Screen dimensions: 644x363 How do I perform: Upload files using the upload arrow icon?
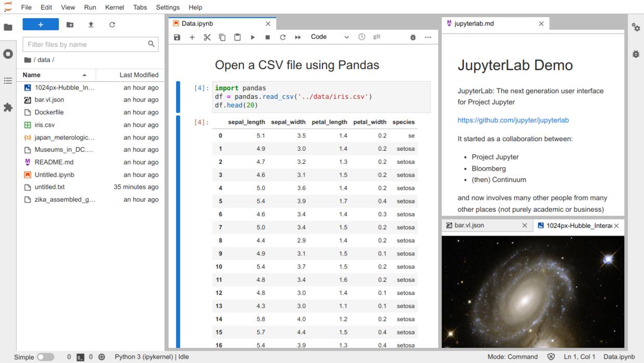(91, 24)
